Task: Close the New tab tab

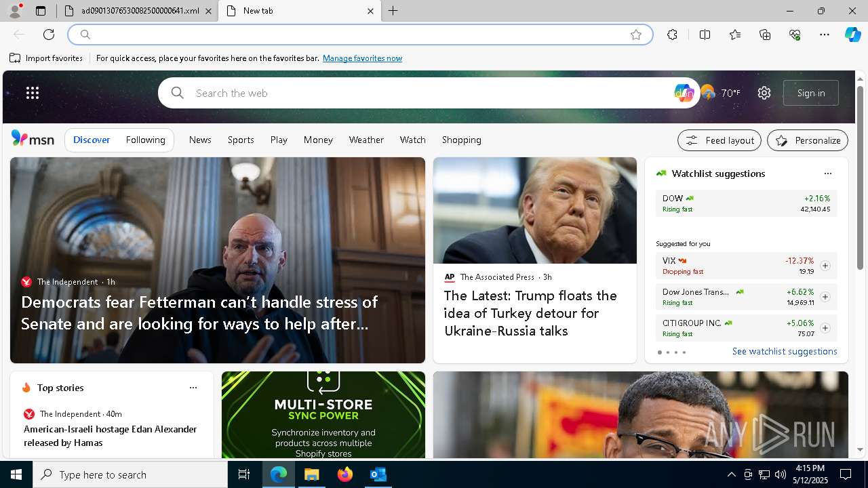Action: 370,11
